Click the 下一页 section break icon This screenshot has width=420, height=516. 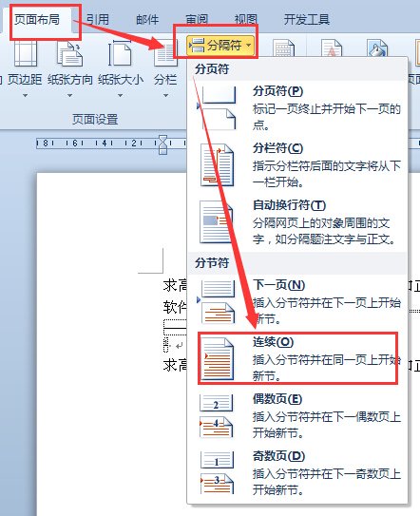click(217, 302)
